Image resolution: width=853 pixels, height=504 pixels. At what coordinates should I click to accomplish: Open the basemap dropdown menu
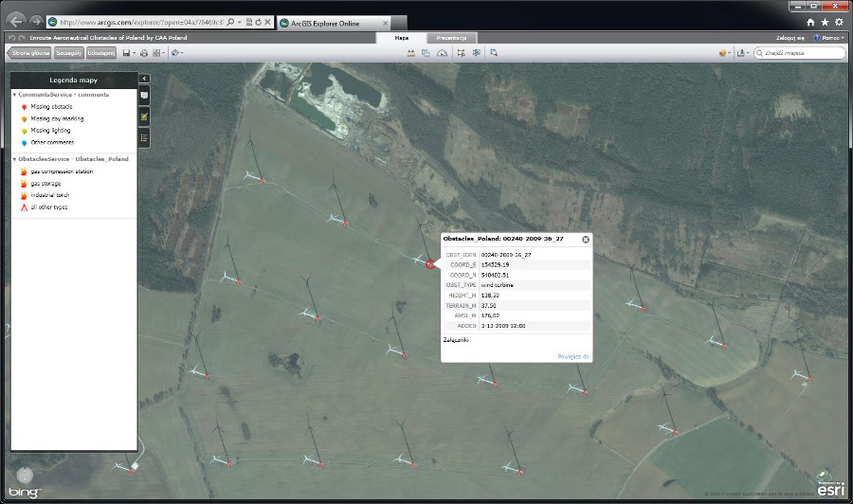click(x=727, y=53)
